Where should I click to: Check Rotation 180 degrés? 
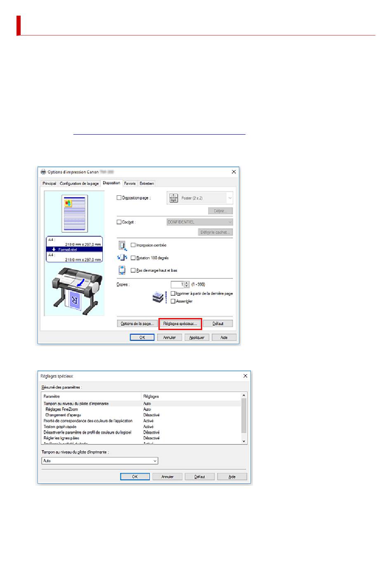[133, 258]
